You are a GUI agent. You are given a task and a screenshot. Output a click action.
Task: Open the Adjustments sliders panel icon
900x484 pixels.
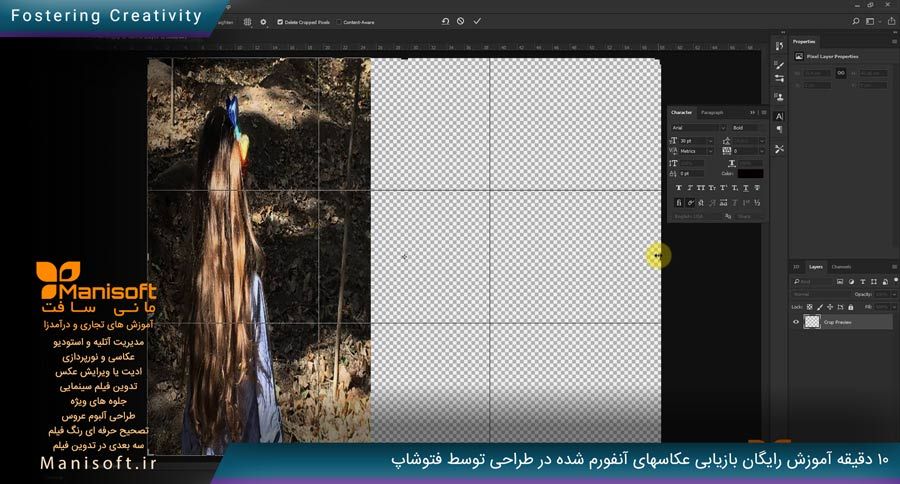tap(779, 79)
